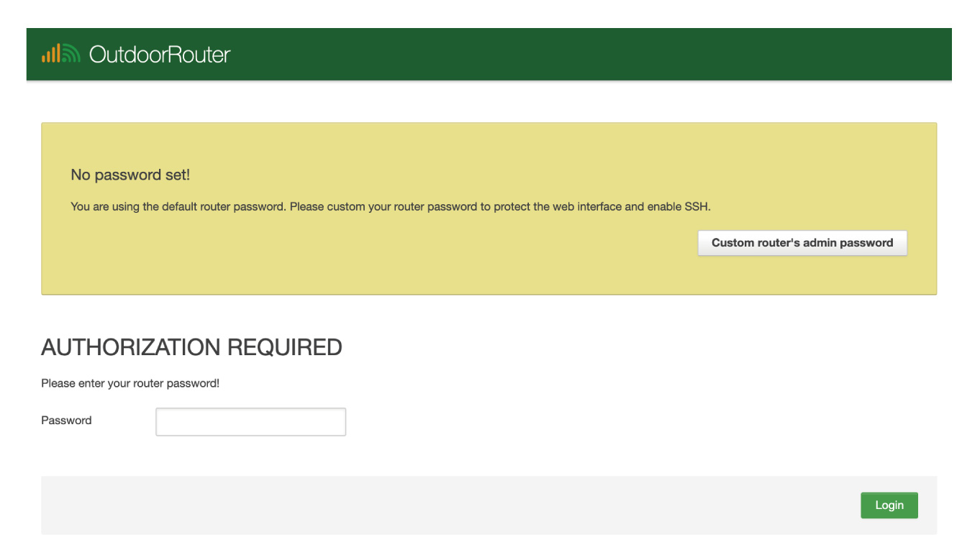Click the words web interface in warning
The width and height of the screenshot is (980, 550).
point(586,207)
